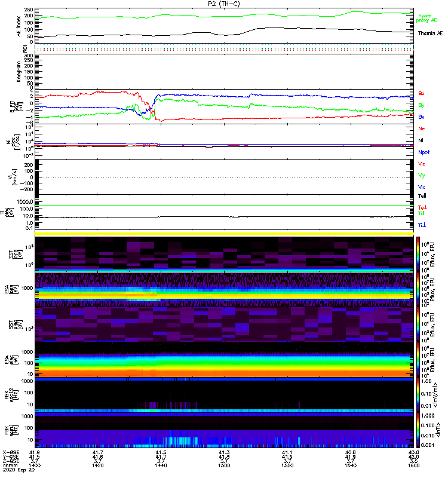Select the blue "Npot" legend label
The image size is (448, 478).
click(x=424, y=152)
